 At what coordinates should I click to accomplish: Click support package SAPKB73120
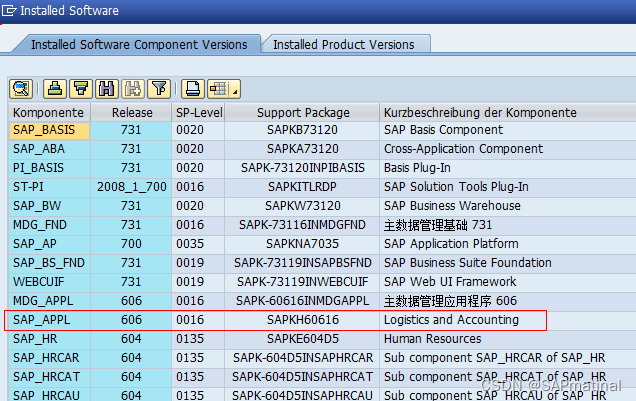click(302, 130)
